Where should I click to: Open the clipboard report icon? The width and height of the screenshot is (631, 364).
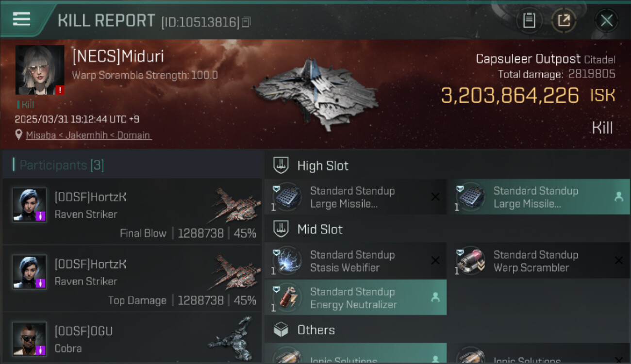[x=529, y=20]
